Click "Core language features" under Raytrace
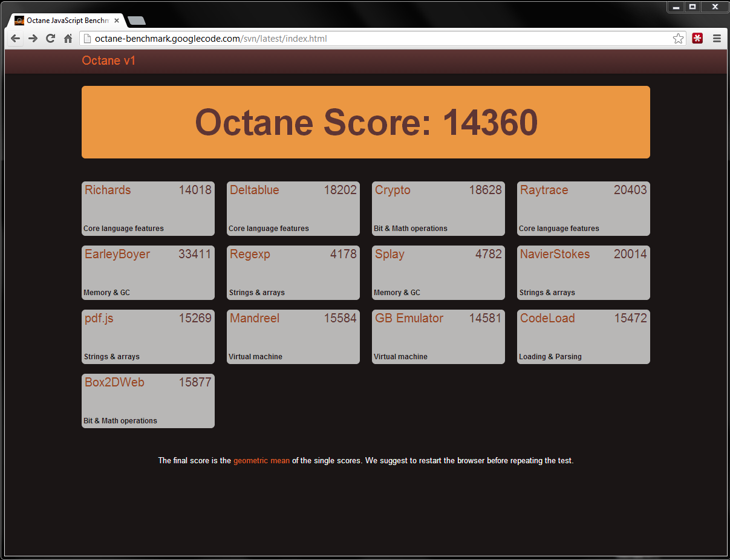Viewport: 730px width, 560px height. [x=559, y=229]
